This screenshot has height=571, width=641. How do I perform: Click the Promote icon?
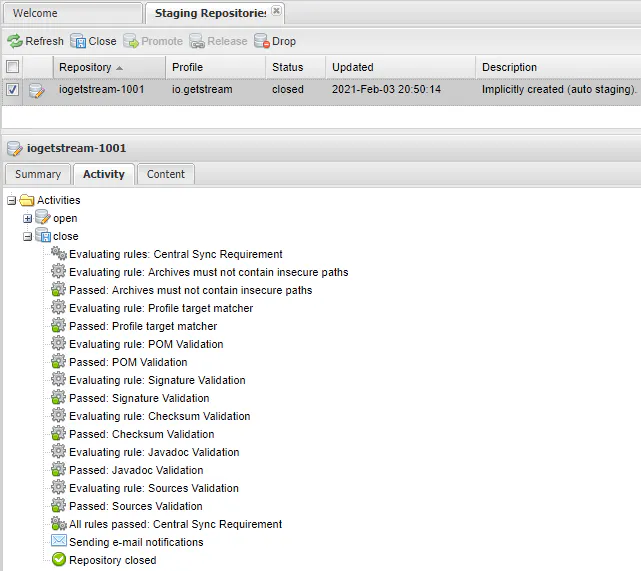click(x=131, y=41)
